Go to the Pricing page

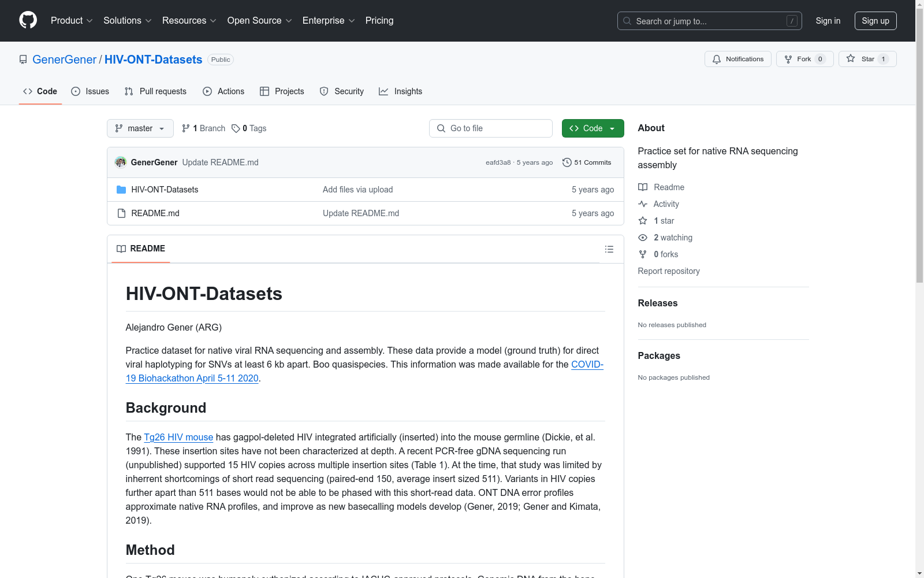coord(379,20)
